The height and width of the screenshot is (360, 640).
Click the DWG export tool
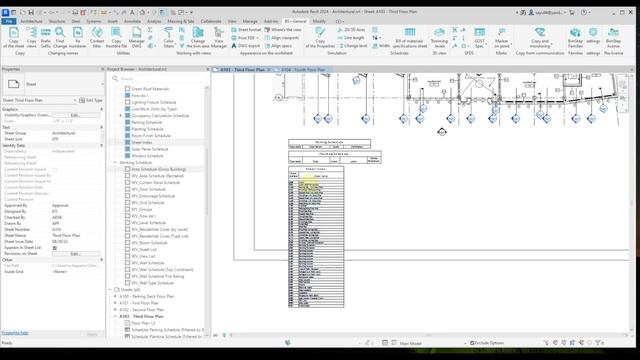[246, 46]
